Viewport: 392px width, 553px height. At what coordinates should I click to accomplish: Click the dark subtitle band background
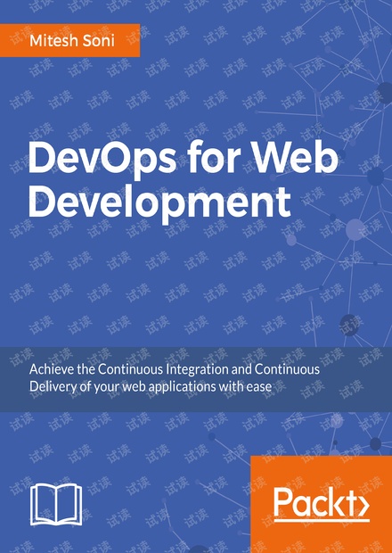tap(196, 379)
